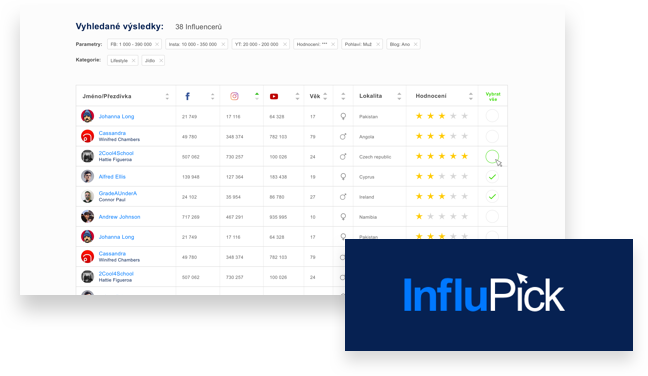Image resolution: width=648 pixels, height=376 pixels.
Task: Click Alfred Ellis avatar thumbnail
Action: pyautogui.click(x=87, y=176)
